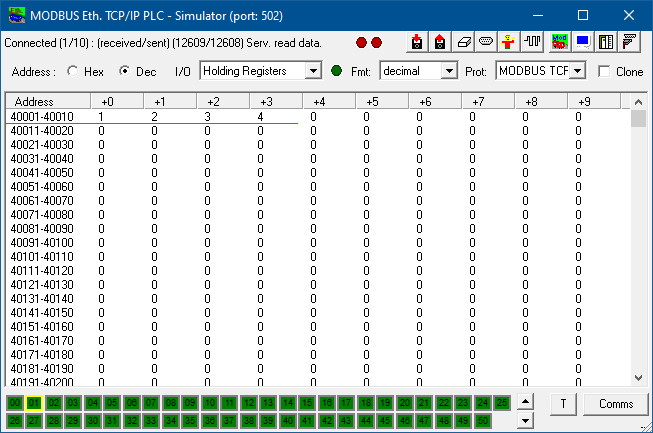653x433 pixels.
Task: Select station 38 indicator
Action: click(249, 421)
